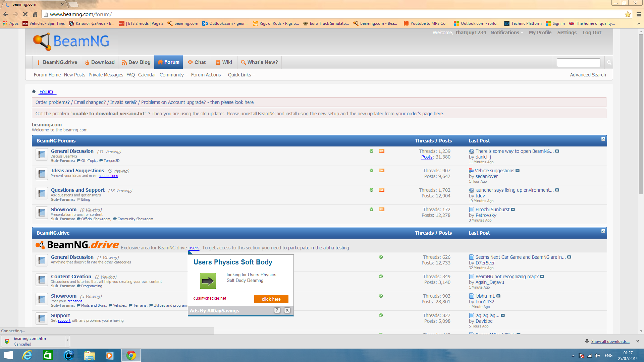
Task: Click the browser back arrow
Action: (x=6, y=14)
